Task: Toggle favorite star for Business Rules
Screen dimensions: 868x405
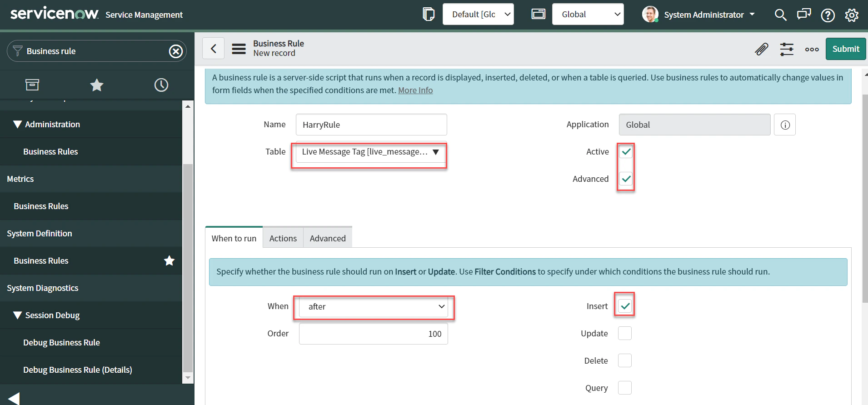Action: pos(169,260)
